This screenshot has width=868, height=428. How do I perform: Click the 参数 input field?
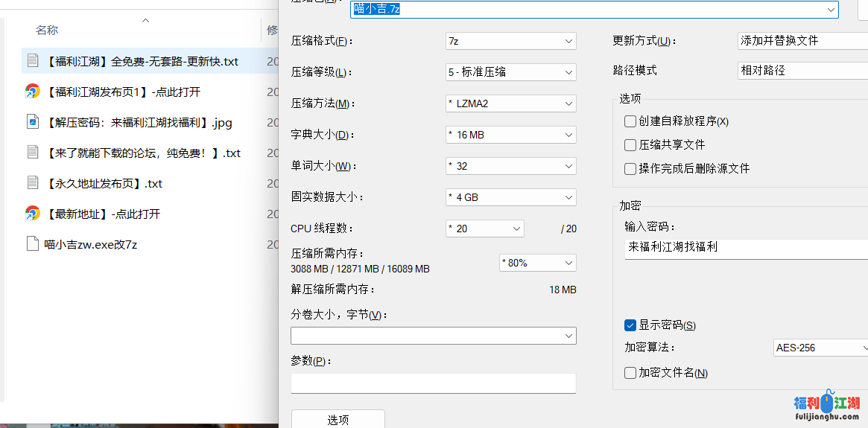click(x=433, y=383)
